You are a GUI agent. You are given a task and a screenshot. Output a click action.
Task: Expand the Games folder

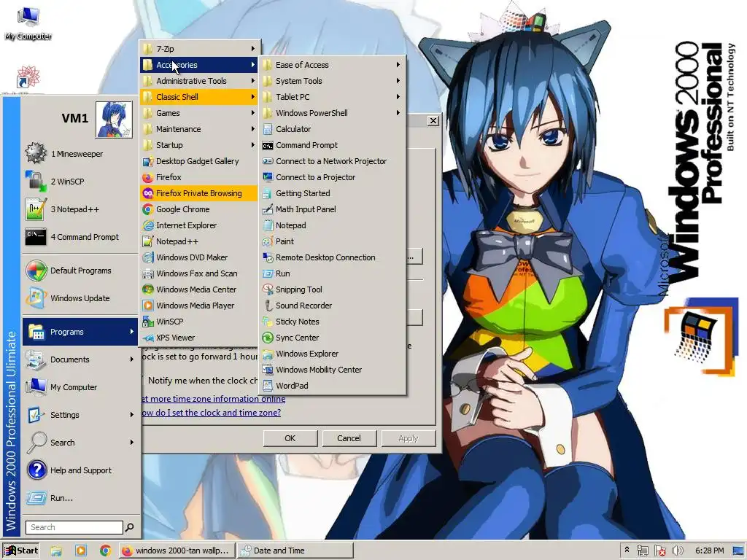(x=199, y=113)
